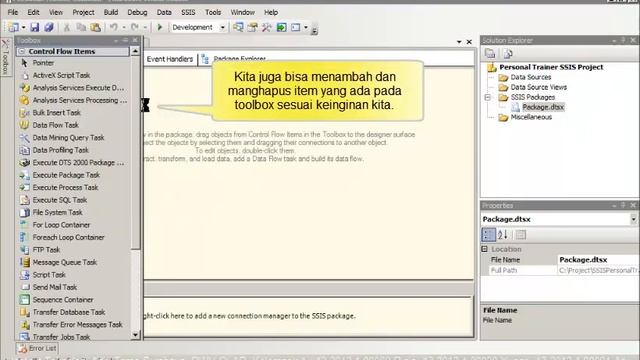The width and height of the screenshot is (640, 360).
Task: Start debugging with green play icon
Action: click(160, 27)
